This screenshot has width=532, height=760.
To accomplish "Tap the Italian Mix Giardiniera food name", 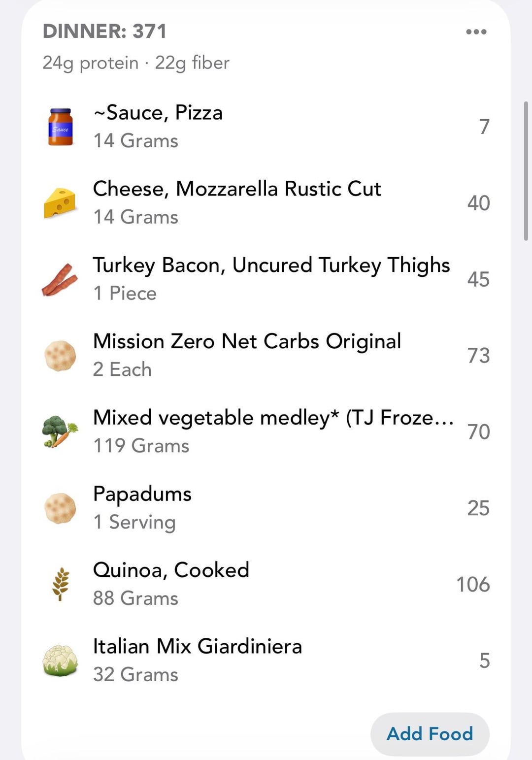I will (x=198, y=647).
